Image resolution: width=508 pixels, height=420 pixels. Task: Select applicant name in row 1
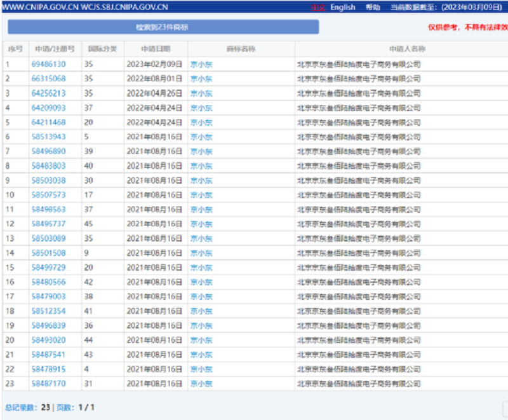359,64
